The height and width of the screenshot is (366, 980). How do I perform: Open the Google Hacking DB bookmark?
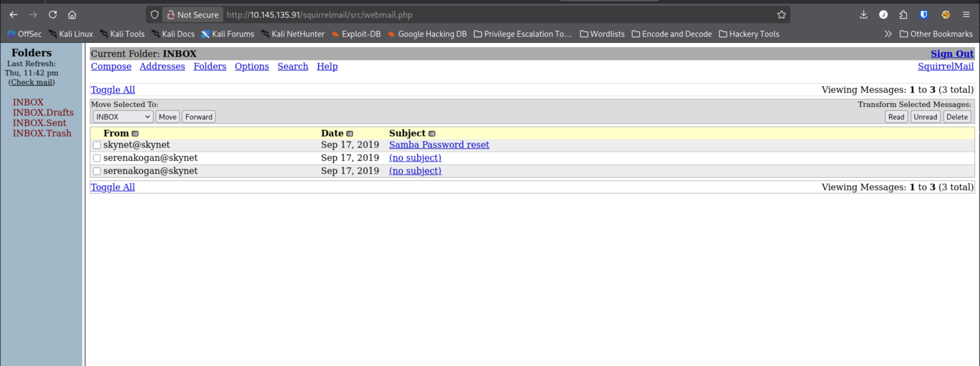pyautogui.click(x=427, y=34)
